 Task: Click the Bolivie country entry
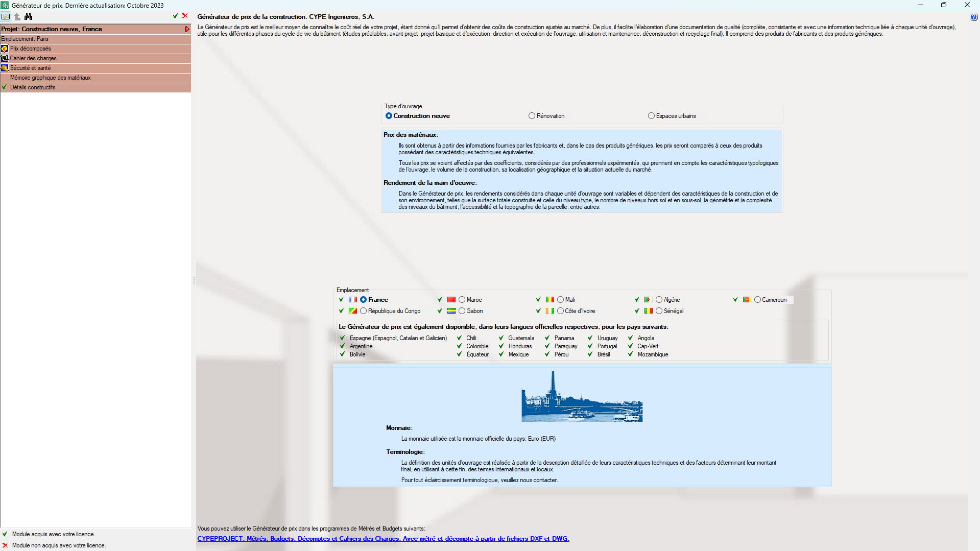[357, 354]
